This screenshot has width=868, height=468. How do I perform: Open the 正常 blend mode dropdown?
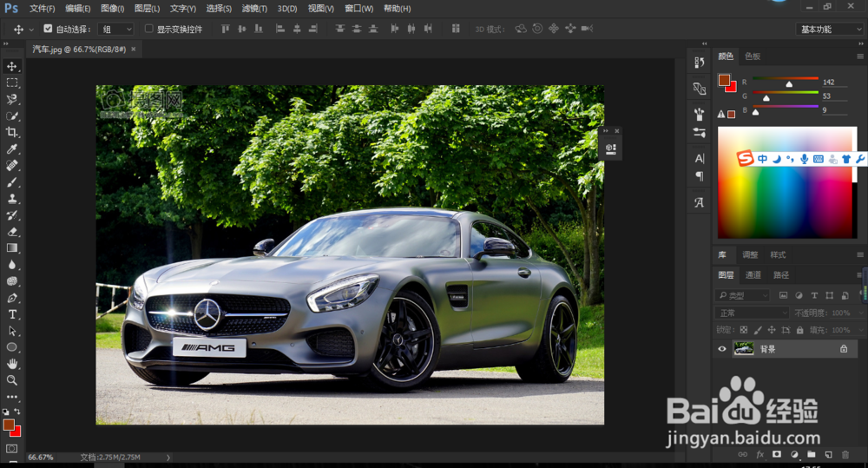point(752,313)
